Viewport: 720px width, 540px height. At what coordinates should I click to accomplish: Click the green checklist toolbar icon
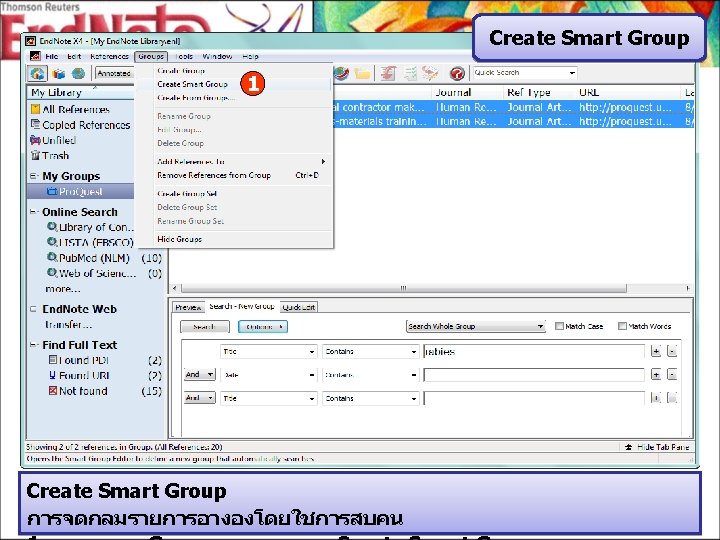pos(410,73)
